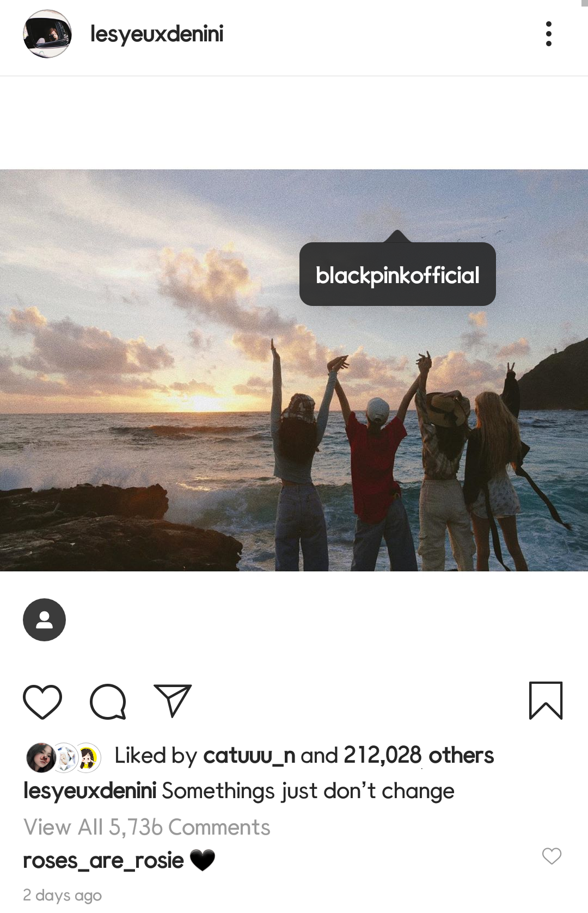Screen dimensions: 588x913
Task: Click the "2 days ago" timestamp
Action: [x=63, y=895]
